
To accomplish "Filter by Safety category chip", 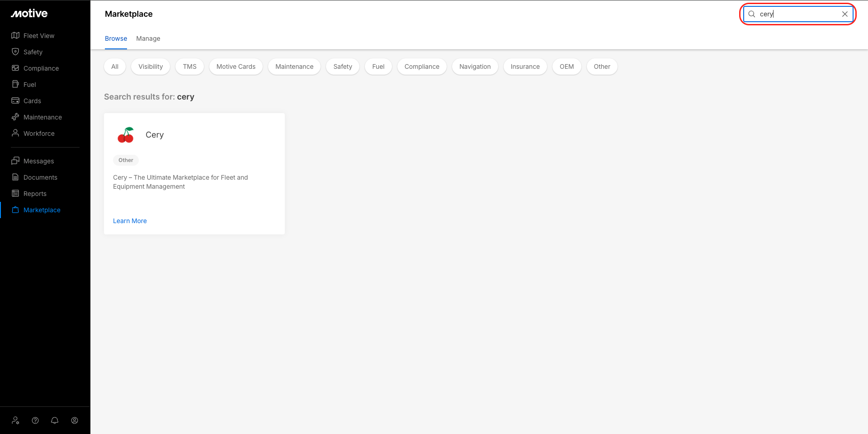I will 343,67.
